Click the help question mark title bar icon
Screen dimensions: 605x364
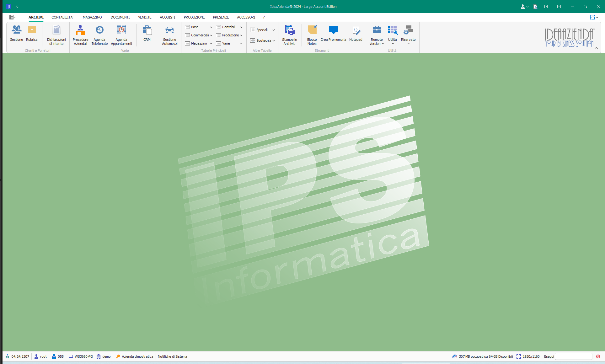point(546,6)
